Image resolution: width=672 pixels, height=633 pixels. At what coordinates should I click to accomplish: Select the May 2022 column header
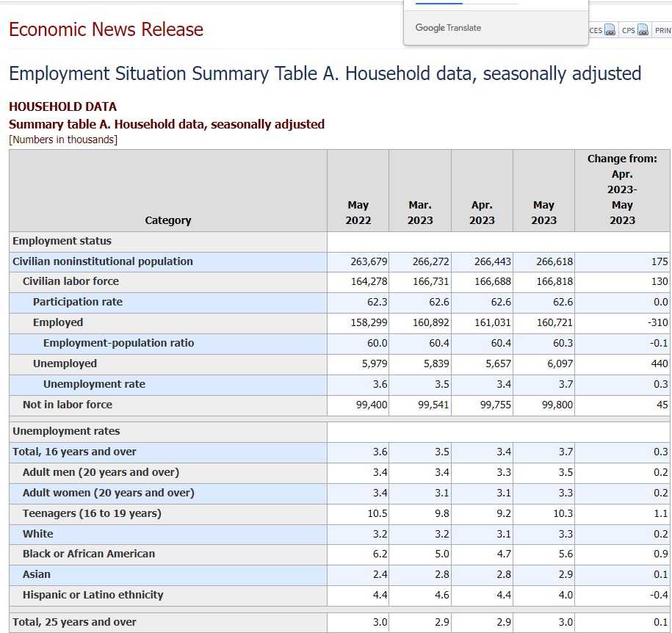click(358, 212)
